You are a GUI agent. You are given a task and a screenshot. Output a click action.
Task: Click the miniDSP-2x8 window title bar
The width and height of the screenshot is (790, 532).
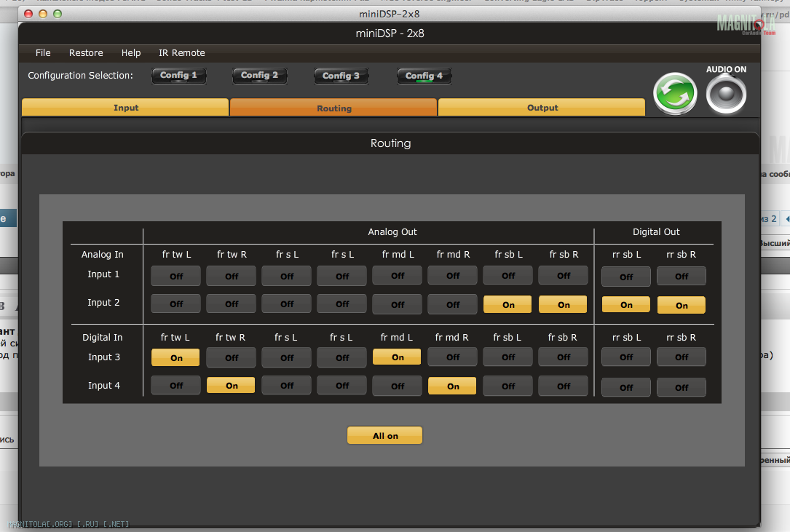390,14
